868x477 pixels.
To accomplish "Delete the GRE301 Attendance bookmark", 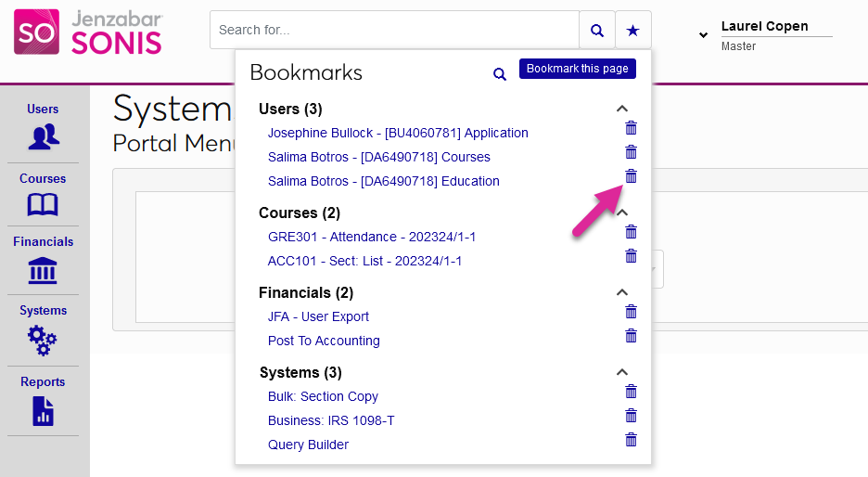I will pos(632,232).
